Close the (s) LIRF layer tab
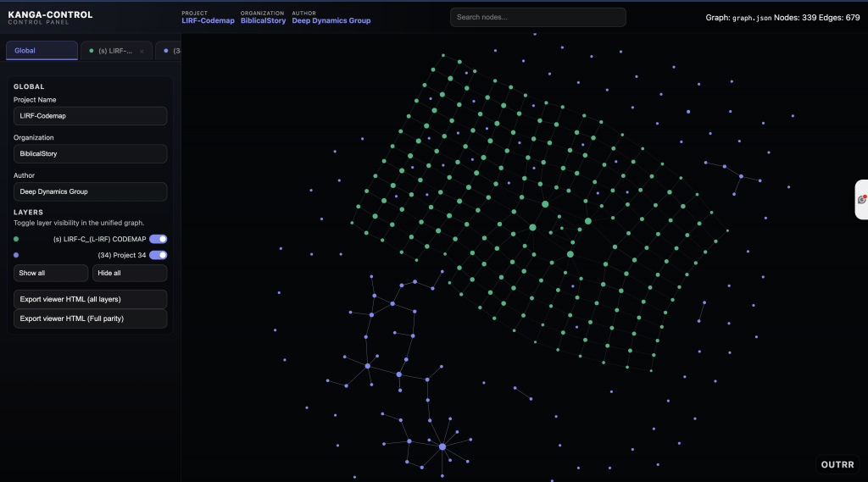The width and height of the screenshot is (868, 482). pos(142,51)
